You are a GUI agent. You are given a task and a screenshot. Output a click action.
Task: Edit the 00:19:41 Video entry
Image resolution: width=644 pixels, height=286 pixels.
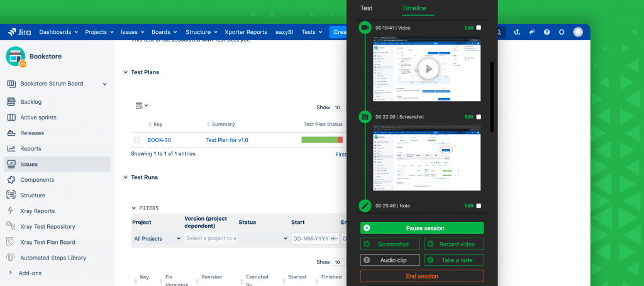[x=469, y=28]
